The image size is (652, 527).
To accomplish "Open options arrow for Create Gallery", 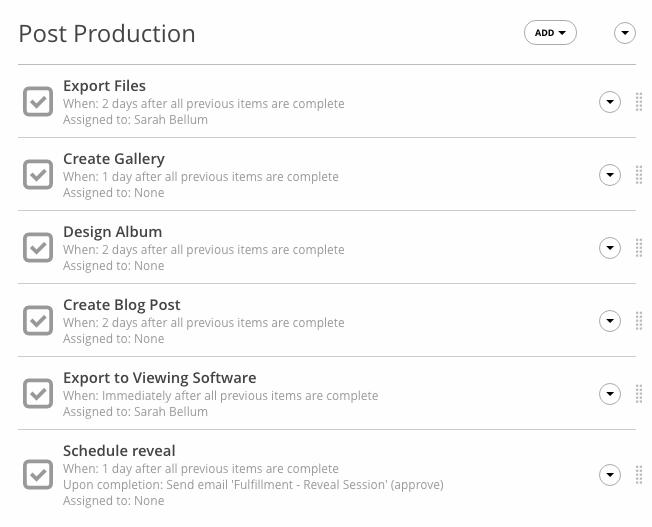I will pos(610,175).
